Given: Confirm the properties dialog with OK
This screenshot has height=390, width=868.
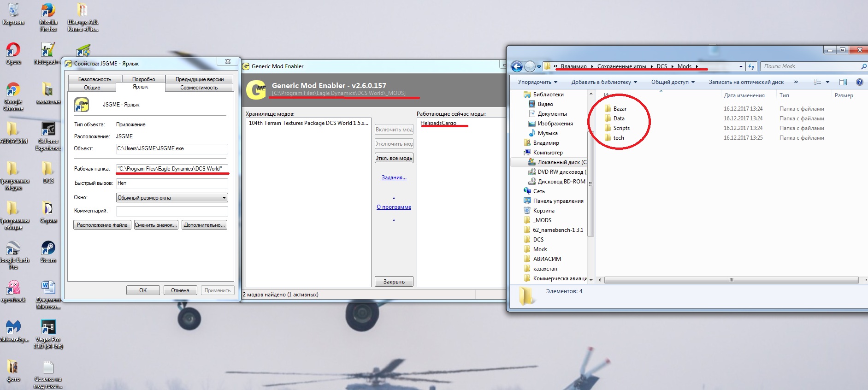Looking at the screenshot, I should pyautogui.click(x=143, y=290).
